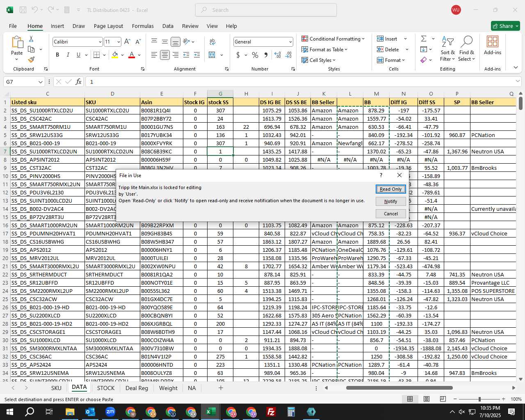Expand Sort & Filter menu
Image resolution: width=525 pixels, height=420 pixels.
(447, 48)
